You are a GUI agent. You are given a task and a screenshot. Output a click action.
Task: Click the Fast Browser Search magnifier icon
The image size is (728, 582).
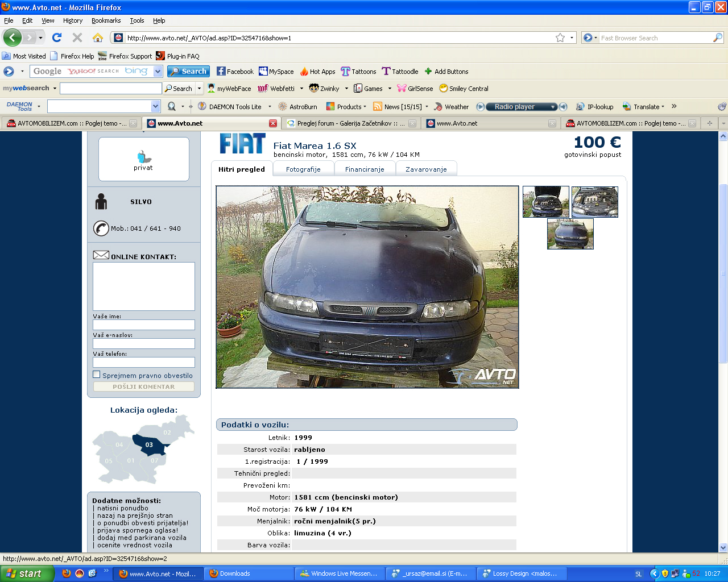(x=718, y=38)
